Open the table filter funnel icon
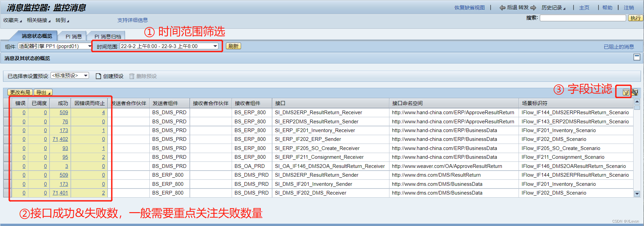This screenshot has height=226, width=644. [626, 92]
